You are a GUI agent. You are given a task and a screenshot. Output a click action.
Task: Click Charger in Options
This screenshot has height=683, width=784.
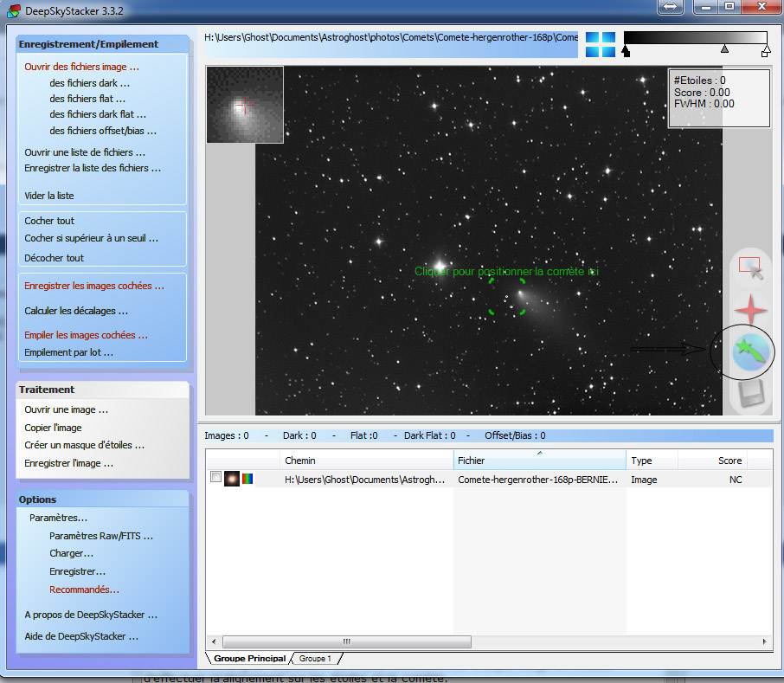[71, 553]
